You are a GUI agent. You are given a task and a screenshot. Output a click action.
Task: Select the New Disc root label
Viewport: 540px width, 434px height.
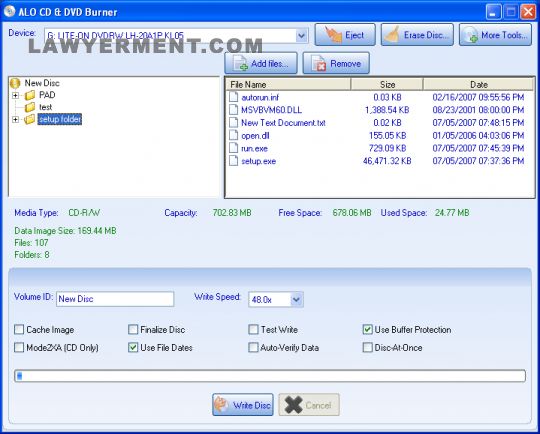pos(42,83)
